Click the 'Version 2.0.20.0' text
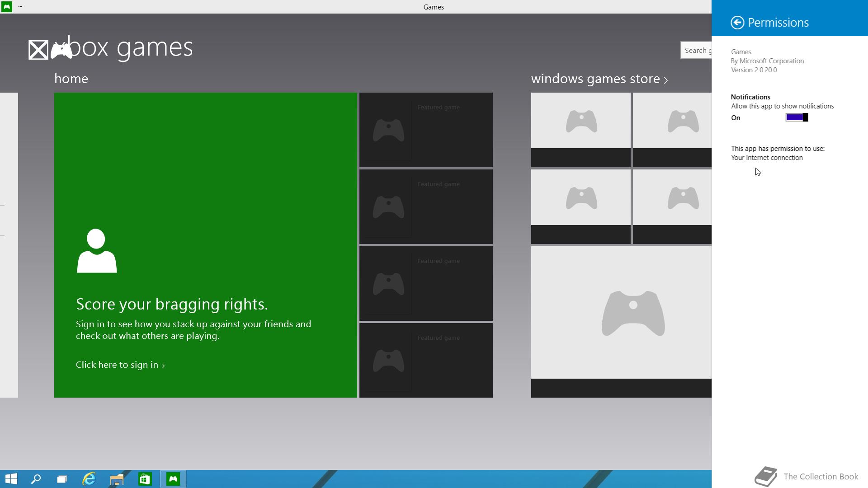868x488 pixels. 754,70
